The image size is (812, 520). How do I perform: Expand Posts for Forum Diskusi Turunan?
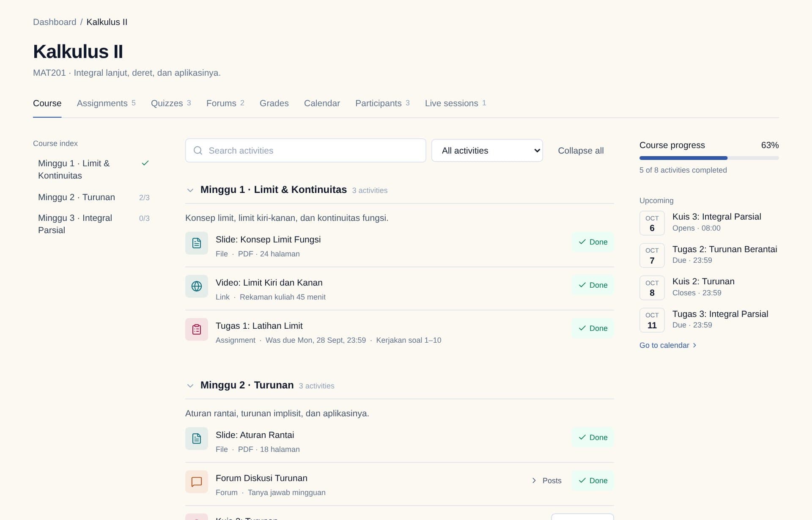tap(546, 481)
